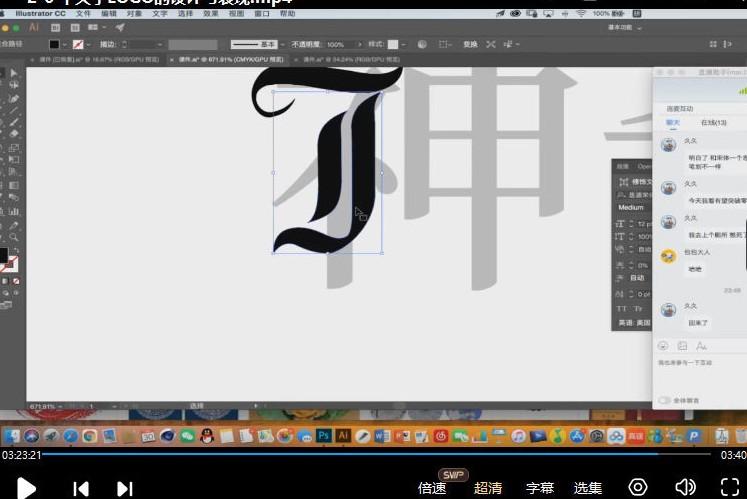The height and width of the screenshot is (499, 747).
Task: Toggle the 全体禁言 mute-all switch
Action: tap(664, 400)
